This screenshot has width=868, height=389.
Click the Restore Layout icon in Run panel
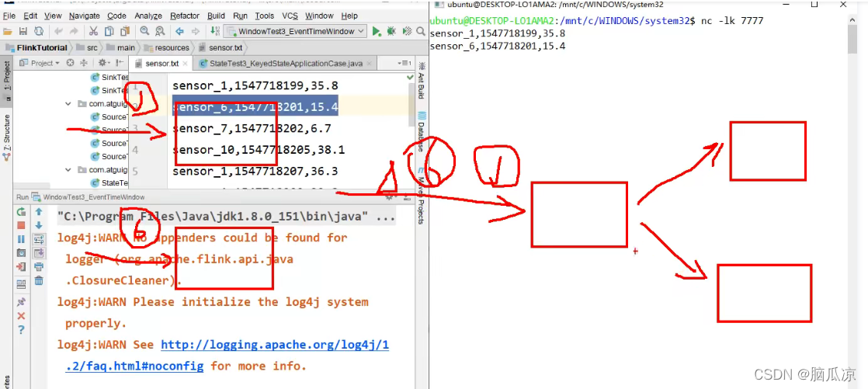point(21,284)
